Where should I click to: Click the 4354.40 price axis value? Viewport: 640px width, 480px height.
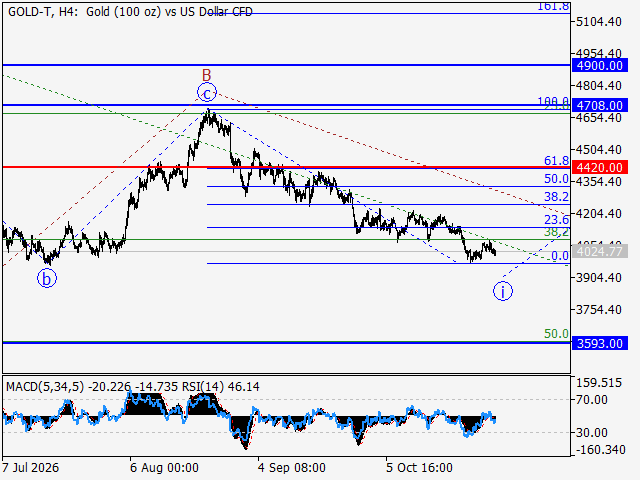599,181
